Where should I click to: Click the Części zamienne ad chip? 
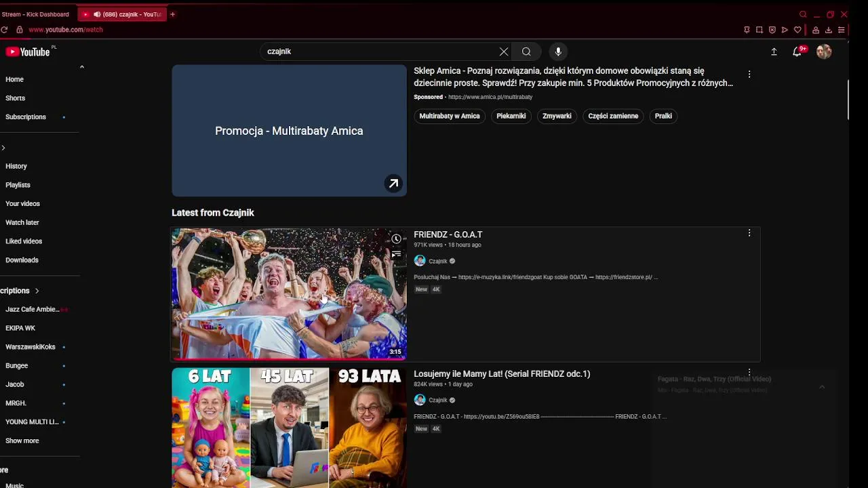(613, 116)
